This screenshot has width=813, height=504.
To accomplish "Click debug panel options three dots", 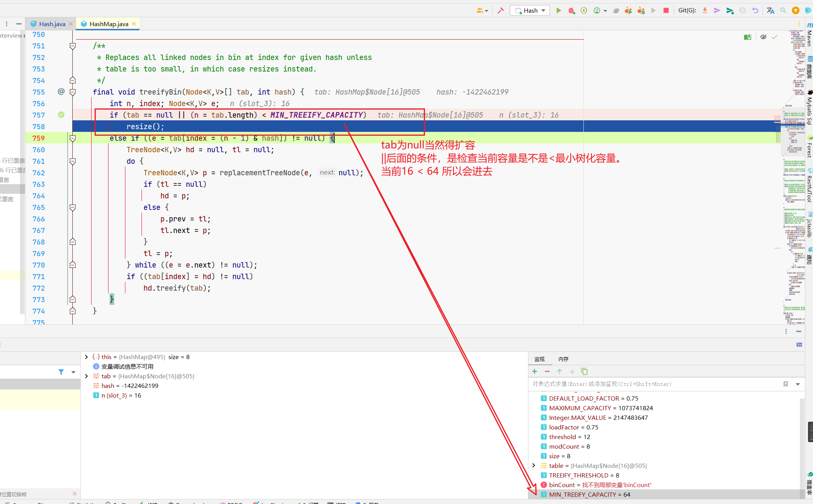I will 786,331.
